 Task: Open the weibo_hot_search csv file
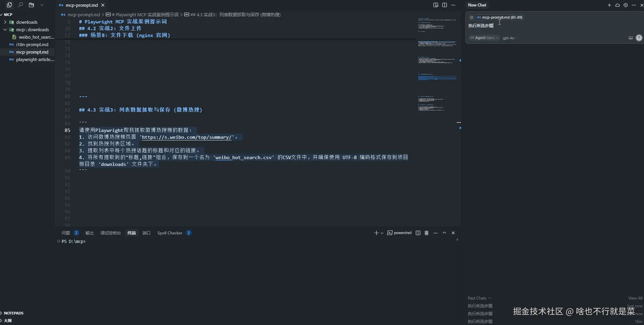click(33, 37)
